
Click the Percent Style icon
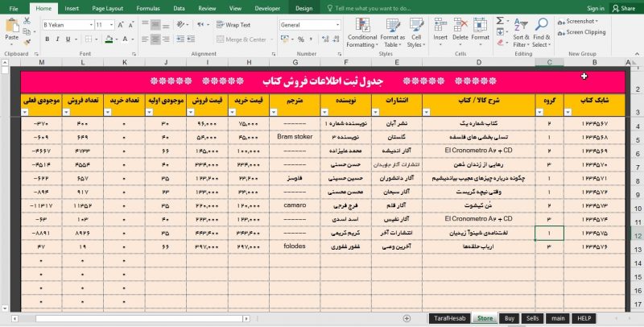click(x=300, y=39)
